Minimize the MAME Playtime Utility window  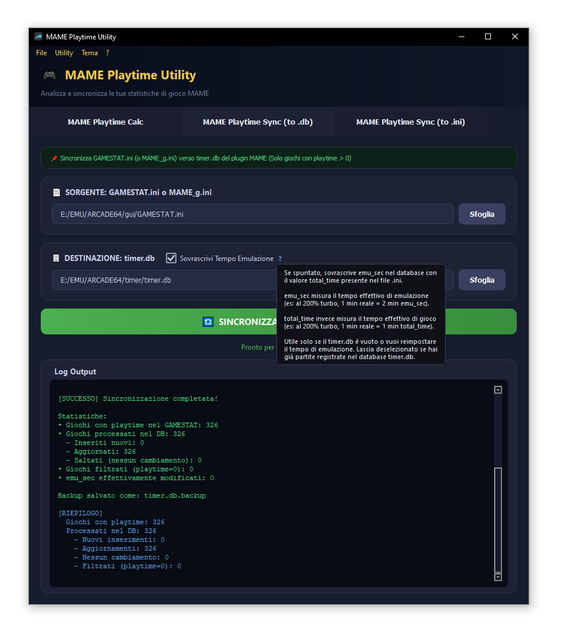(461, 37)
